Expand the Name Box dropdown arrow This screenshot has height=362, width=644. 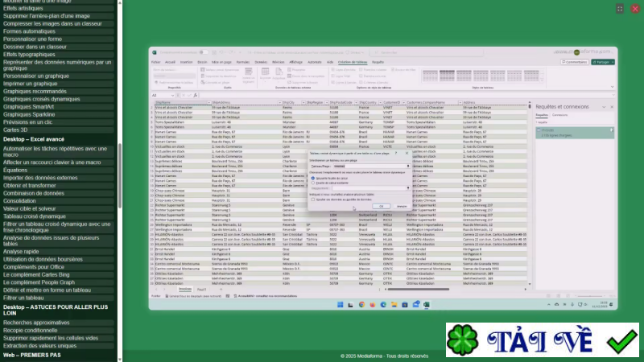click(x=172, y=95)
